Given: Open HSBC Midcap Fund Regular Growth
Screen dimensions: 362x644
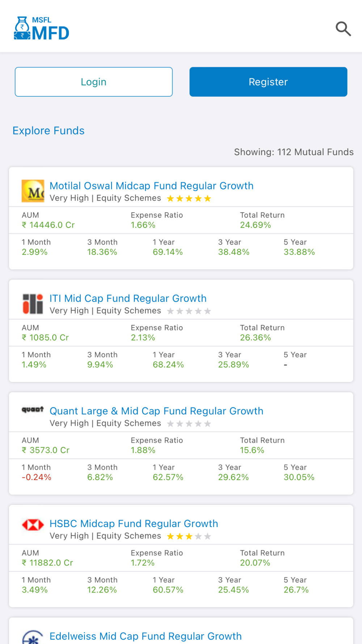Looking at the screenshot, I should click(x=134, y=524).
